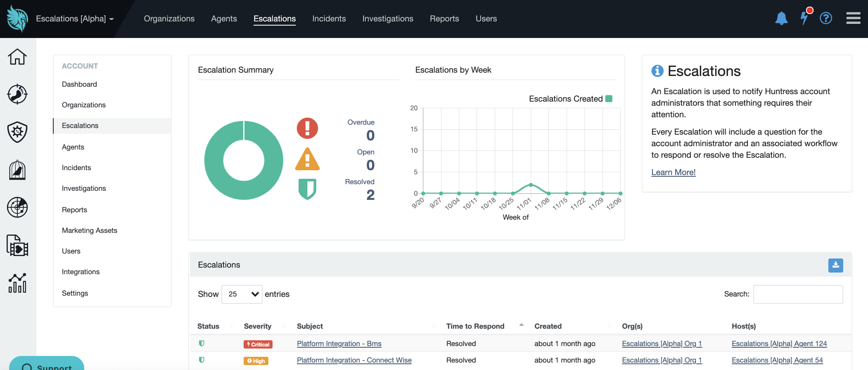868x370 pixels.
Task: Open host Escalations [Alpha] Agent 124
Action: 779,344
